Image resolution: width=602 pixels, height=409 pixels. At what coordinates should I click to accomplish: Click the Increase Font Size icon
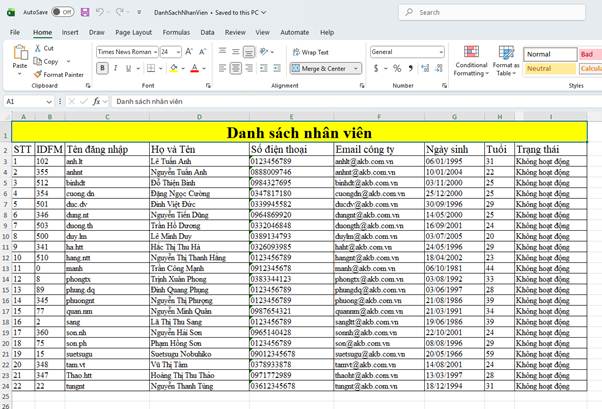[187, 52]
